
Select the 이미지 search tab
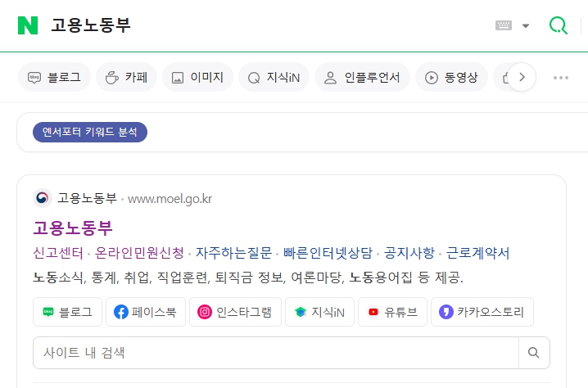click(x=197, y=78)
